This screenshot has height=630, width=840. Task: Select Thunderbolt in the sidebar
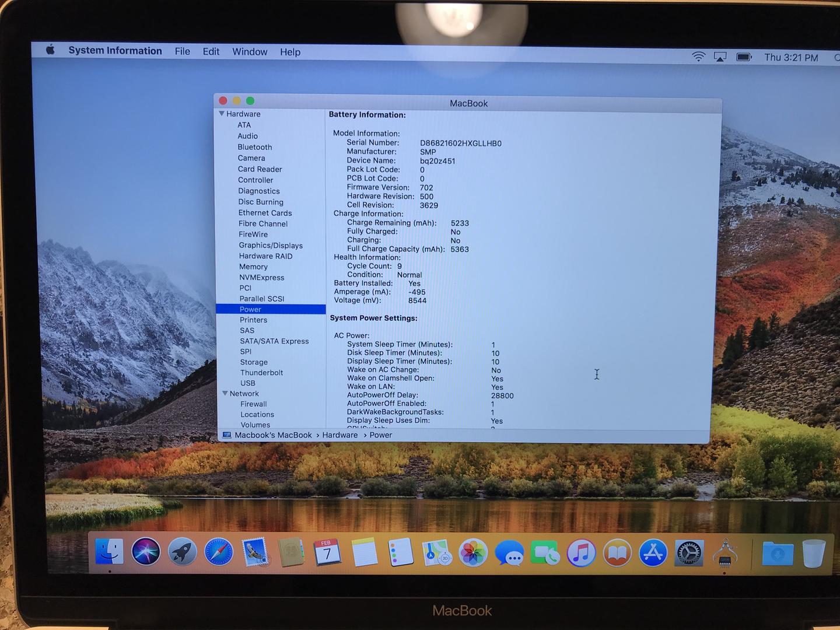(261, 373)
